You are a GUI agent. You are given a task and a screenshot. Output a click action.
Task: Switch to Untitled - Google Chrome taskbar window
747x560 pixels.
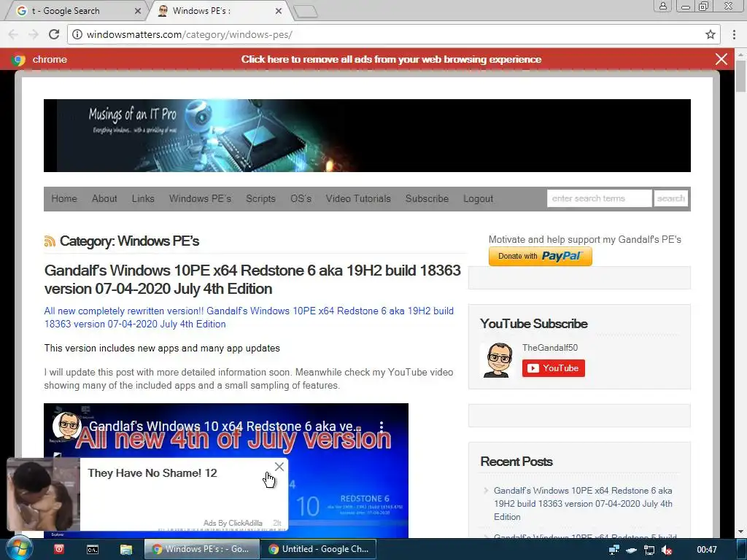coord(319,549)
